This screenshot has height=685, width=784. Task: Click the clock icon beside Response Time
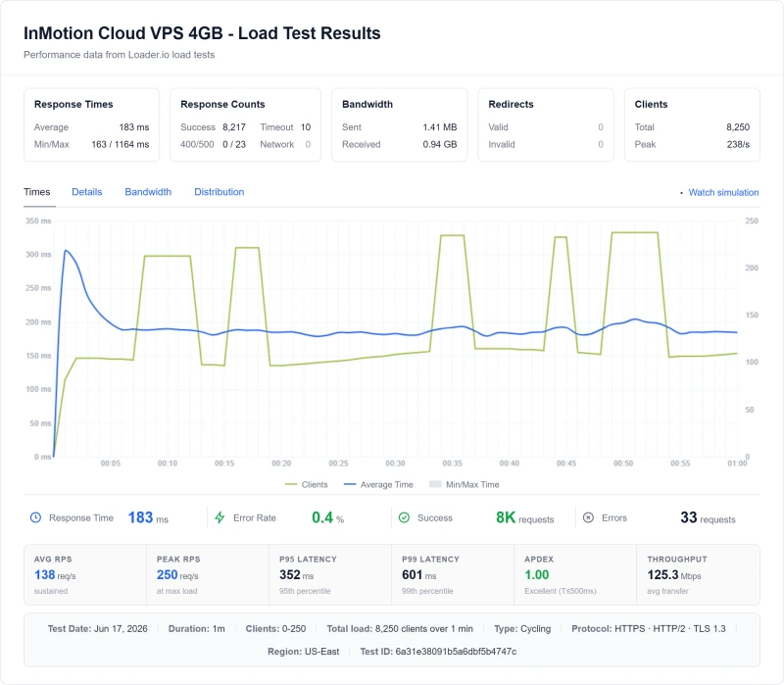(35, 517)
